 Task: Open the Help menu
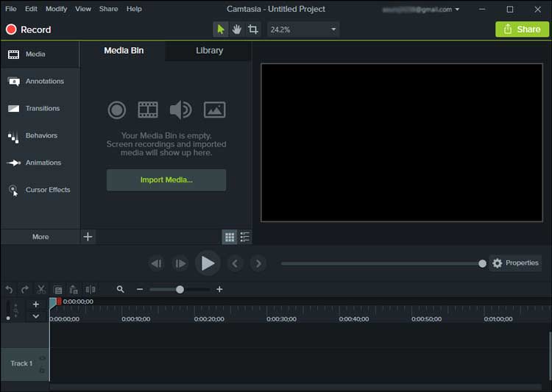pyautogui.click(x=134, y=9)
